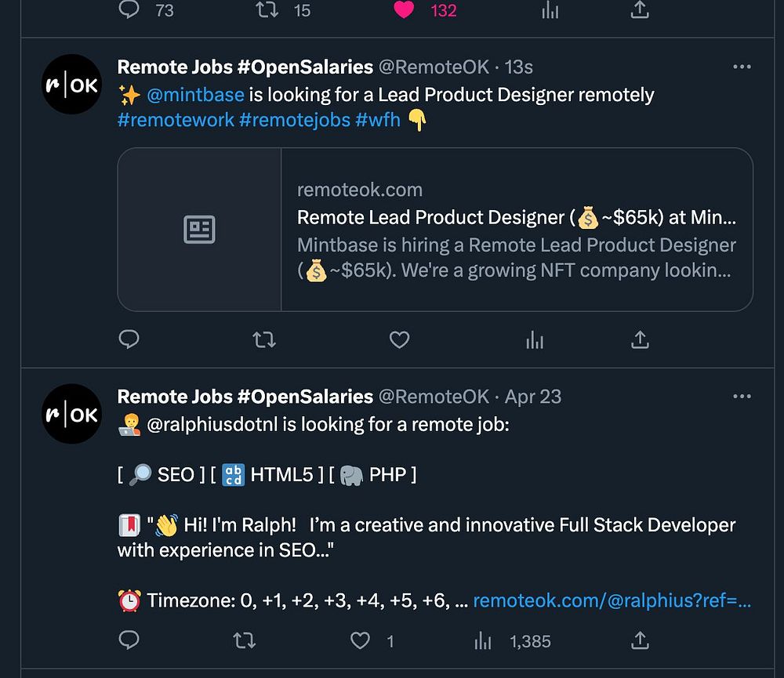Reply to the Mintbase job tweet
Image resolution: width=784 pixels, height=678 pixels.
[129, 339]
